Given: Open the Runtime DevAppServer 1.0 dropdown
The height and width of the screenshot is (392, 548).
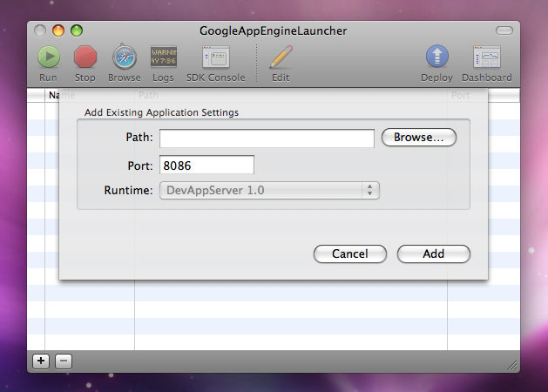Looking at the screenshot, I should pyautogui.click(x=269, y=191).
